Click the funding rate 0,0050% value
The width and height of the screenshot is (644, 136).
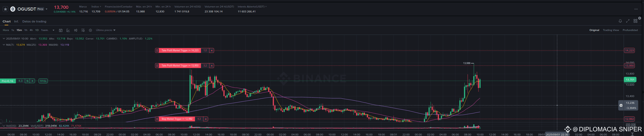[x=110, y=12]
